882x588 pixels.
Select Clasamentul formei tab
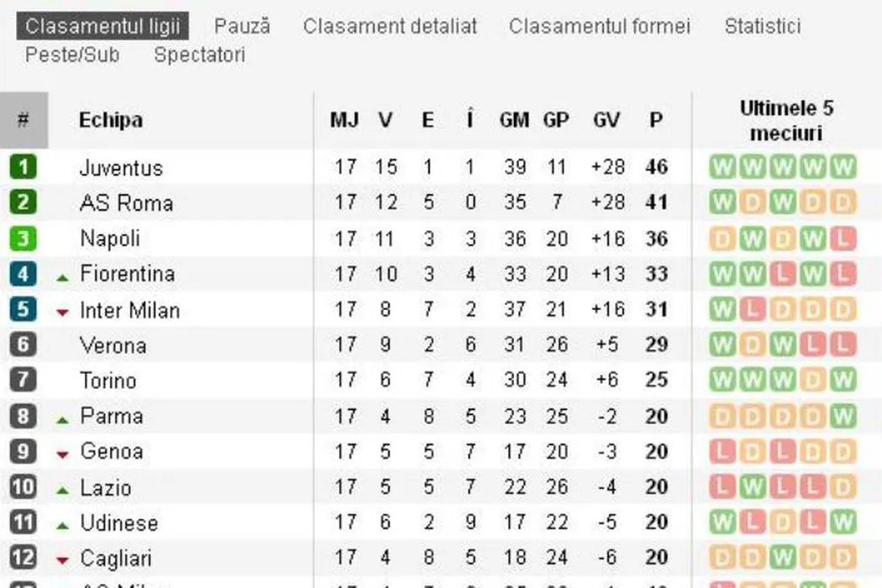pos(599,26)
